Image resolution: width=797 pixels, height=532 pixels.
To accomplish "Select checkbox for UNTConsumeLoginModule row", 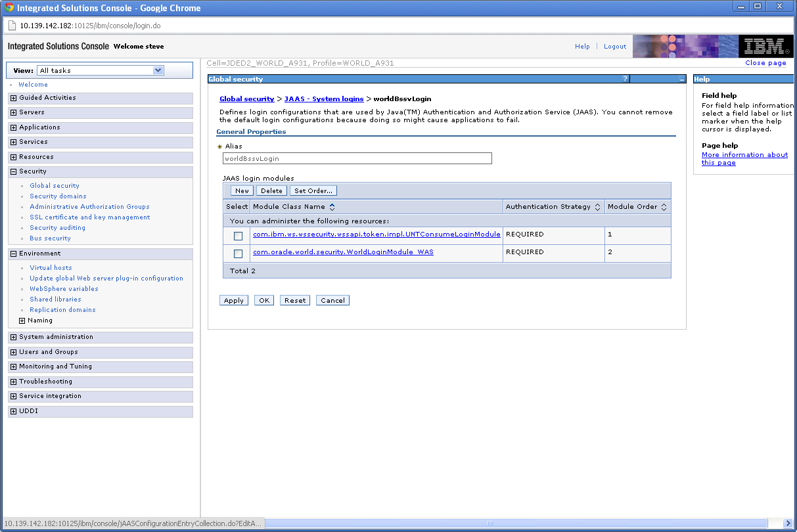I will [x=238, y=236].
